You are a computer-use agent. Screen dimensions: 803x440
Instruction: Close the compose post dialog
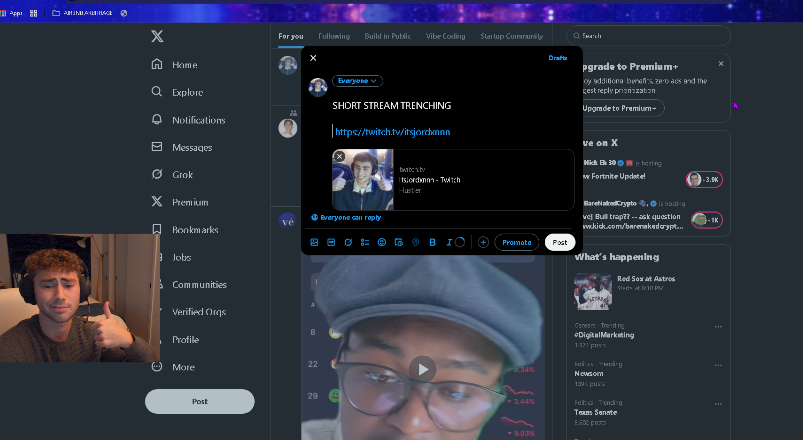(x=313, y=58)
